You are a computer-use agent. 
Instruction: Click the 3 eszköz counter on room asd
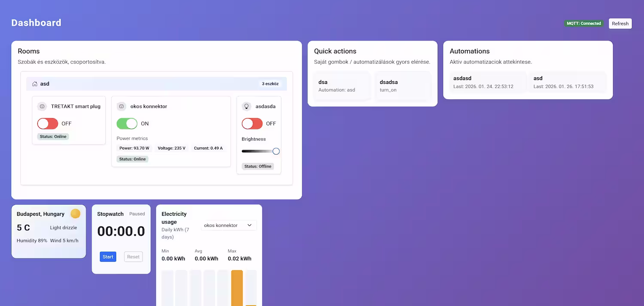pyautogui.click(x=270, y=84)
